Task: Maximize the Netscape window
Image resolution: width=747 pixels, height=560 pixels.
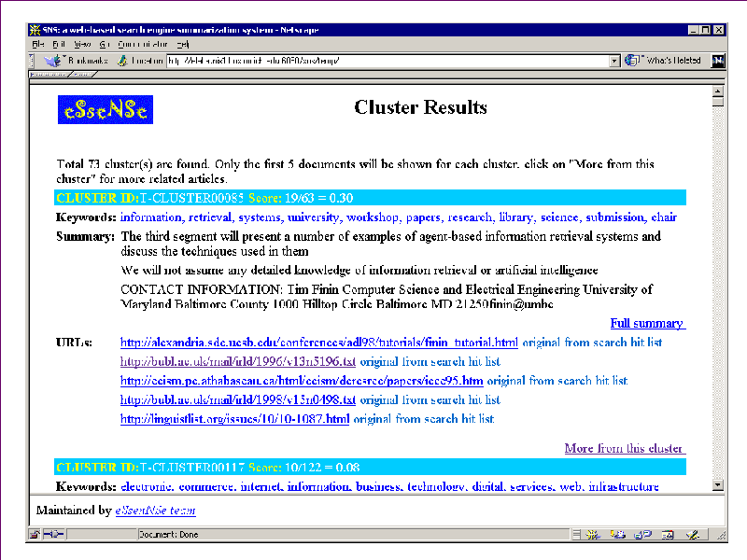Action: click(706, 30)
